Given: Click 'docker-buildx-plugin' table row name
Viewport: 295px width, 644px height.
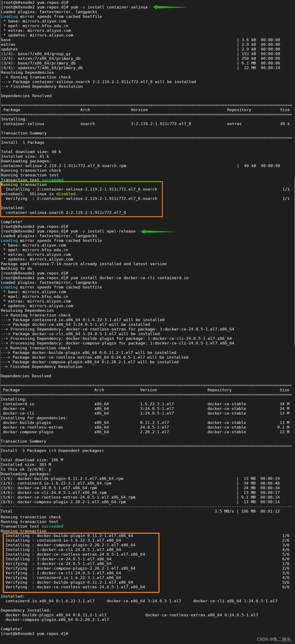Looking at the screenshot, I should (x=27, y=423).
